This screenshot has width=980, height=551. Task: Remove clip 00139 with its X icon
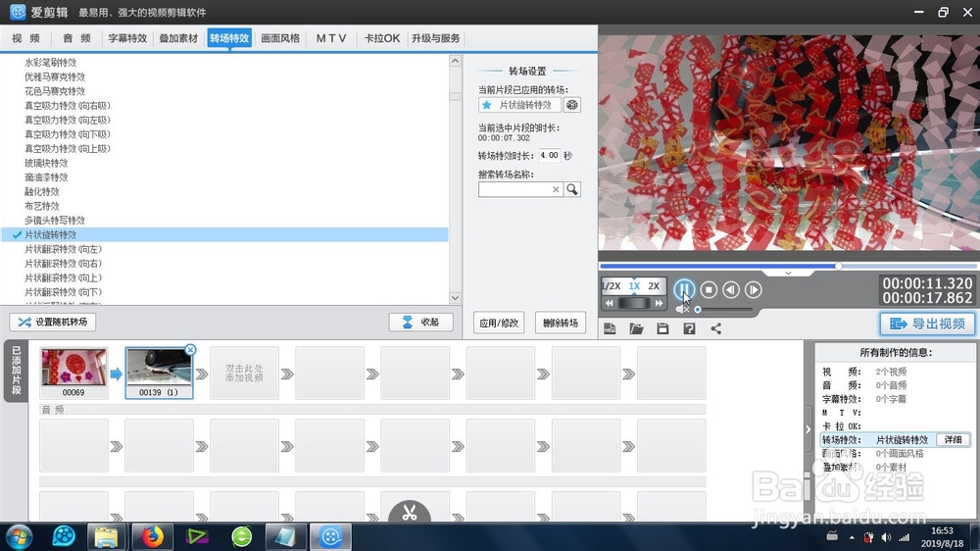pyautogui.click(x=191, y=350)
